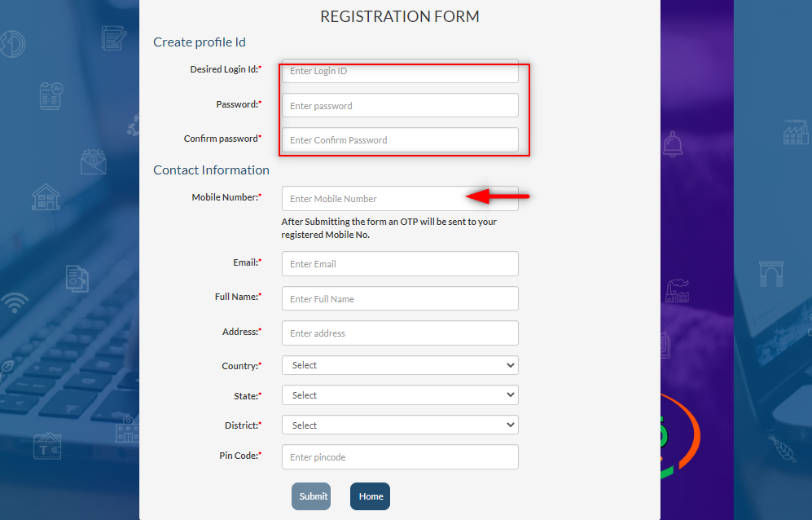Click the Full Name input field

tap(400, 298)
